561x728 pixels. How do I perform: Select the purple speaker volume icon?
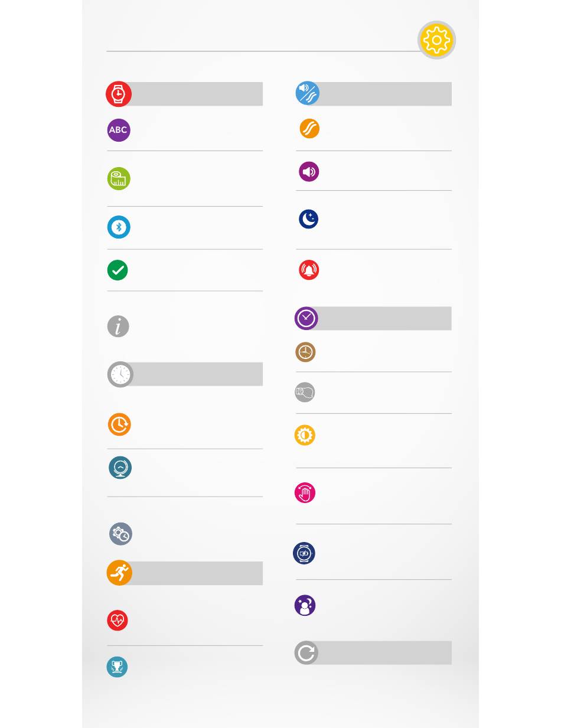pyautogui.click(x=309, y=172)
